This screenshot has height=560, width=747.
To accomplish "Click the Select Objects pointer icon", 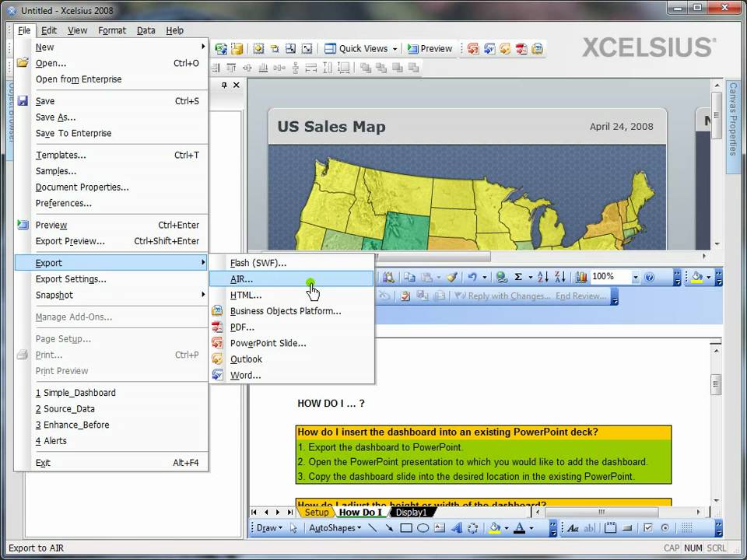I will coord(293,527).
